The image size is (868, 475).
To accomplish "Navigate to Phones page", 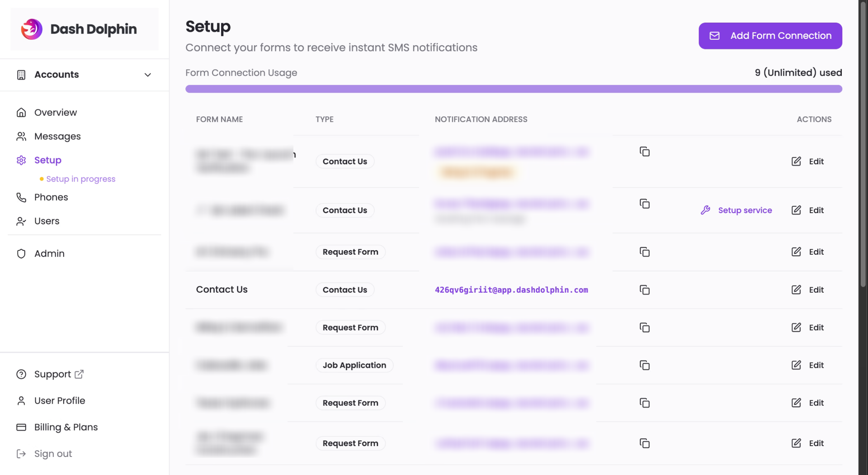I will click(51, 197).
